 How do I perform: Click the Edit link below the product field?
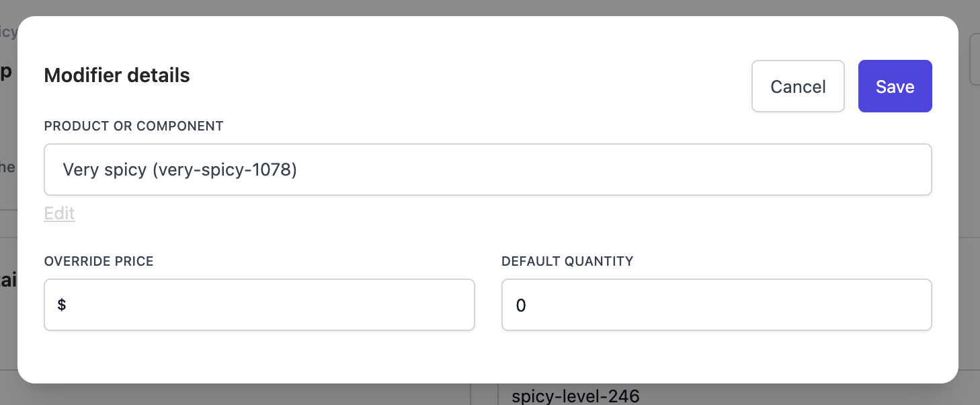tap(59, 213)
